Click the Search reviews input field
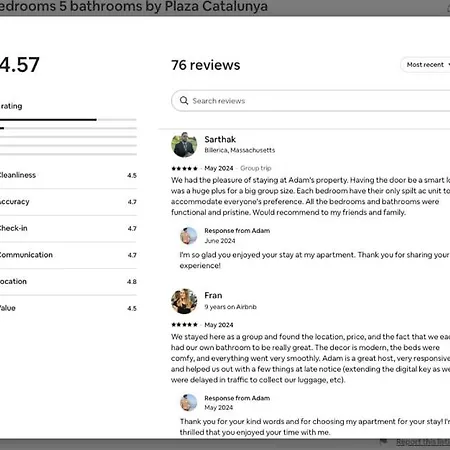The width and height of the screenshot is (450, 450). pyautogui.click(x=311, y=101)
